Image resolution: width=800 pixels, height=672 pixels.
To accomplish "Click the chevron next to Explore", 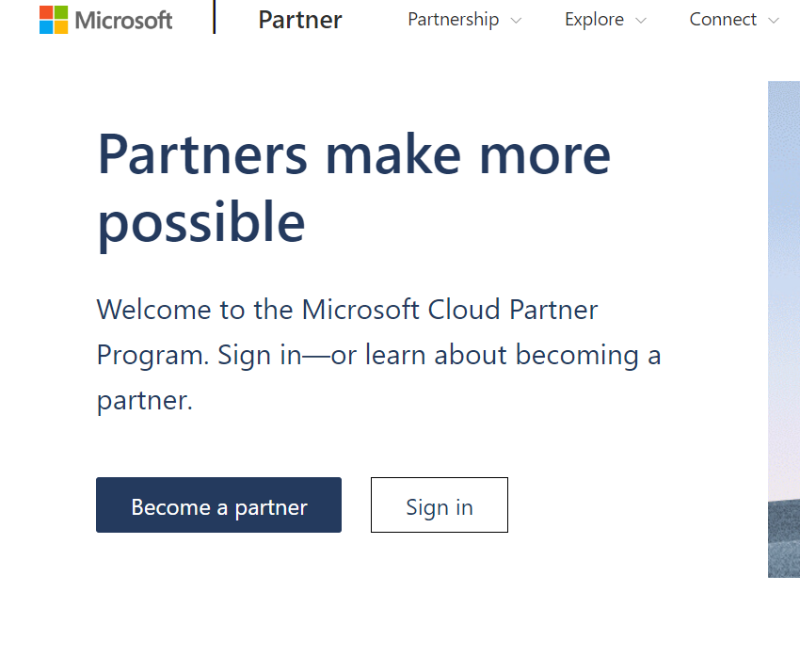I will pyautogui.click(x=642, y=20).
